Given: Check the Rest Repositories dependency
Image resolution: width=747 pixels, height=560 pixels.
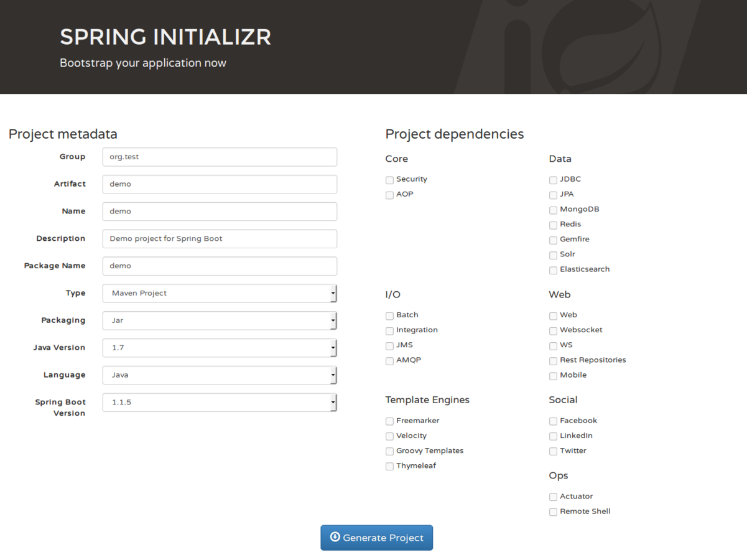Looking at the screenshot, I should tap(553, 361).
